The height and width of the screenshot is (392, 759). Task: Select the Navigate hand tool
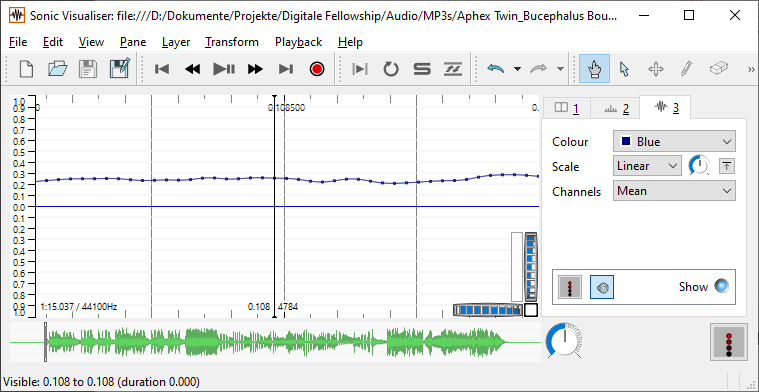594,69
